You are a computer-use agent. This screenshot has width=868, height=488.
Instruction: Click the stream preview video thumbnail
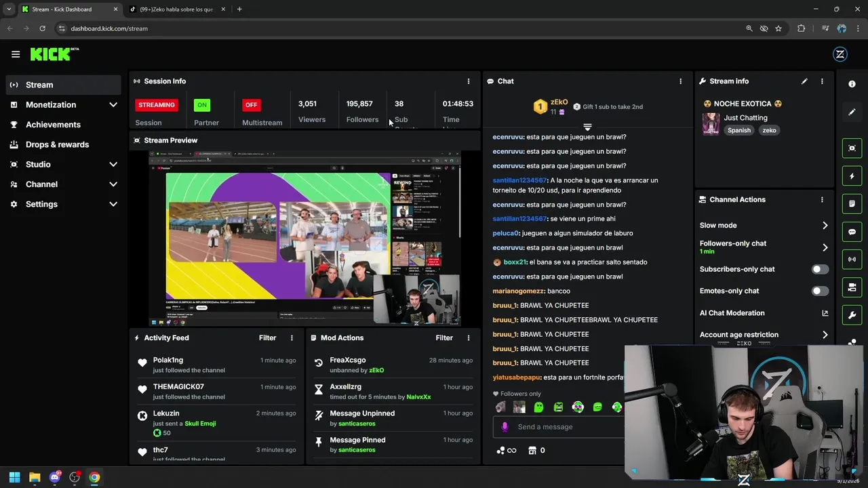pos(304,239)
